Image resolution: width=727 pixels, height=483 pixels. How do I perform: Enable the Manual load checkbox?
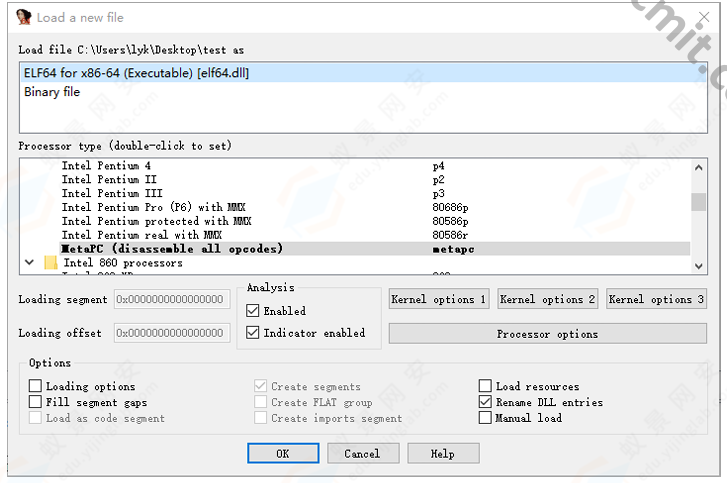point(485,418)
